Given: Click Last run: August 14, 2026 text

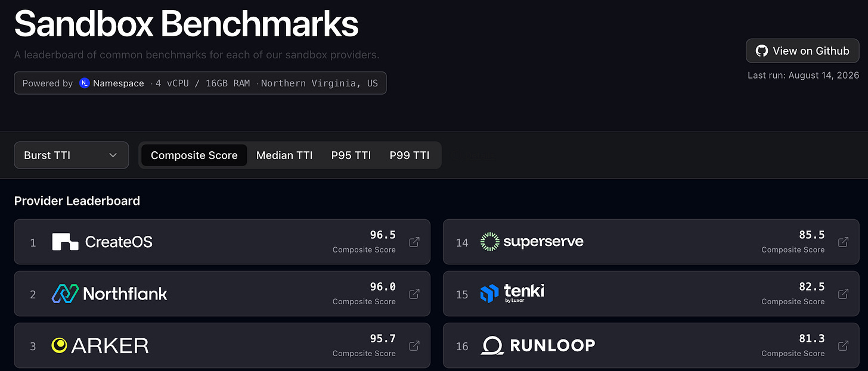Looking at the screenshot, I should (804, 75).
